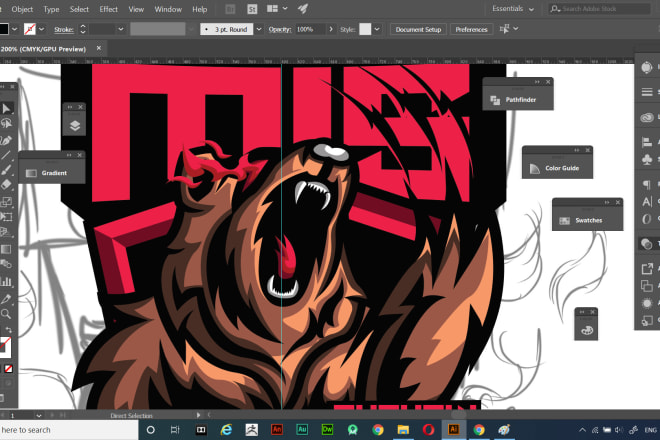This screenshot has width=660, height=440.
Task: Click the stroke none swatch in control bar
Action: click(29, 29)
